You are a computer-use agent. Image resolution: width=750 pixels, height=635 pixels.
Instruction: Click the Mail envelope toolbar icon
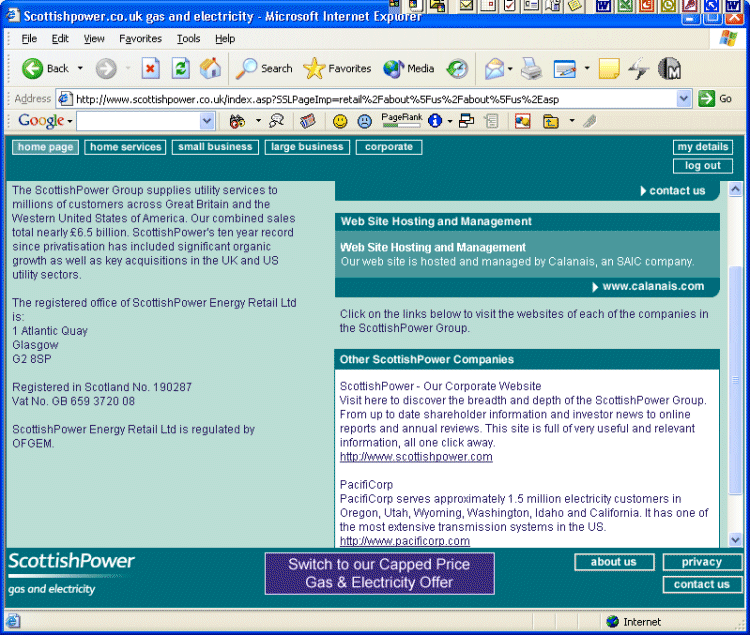coord(494,69)
